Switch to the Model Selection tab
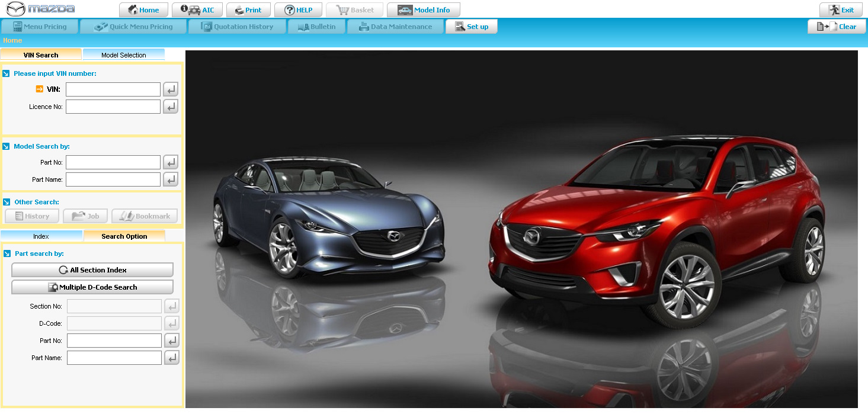 (x=123, y=54)
